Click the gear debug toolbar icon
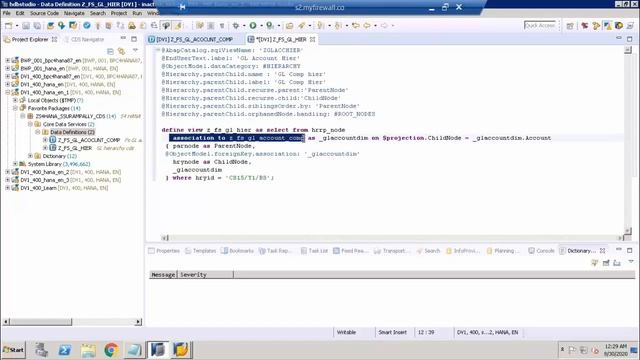 236,25
